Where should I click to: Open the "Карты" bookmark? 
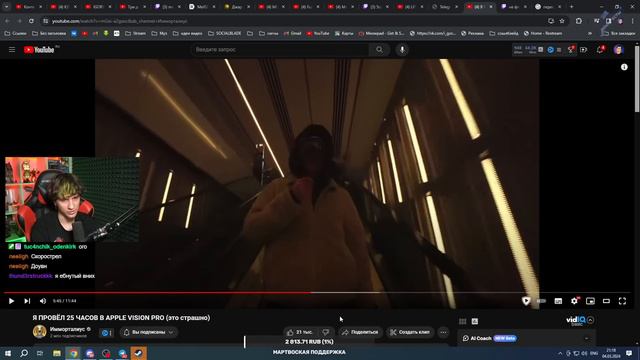pos(344,33)
